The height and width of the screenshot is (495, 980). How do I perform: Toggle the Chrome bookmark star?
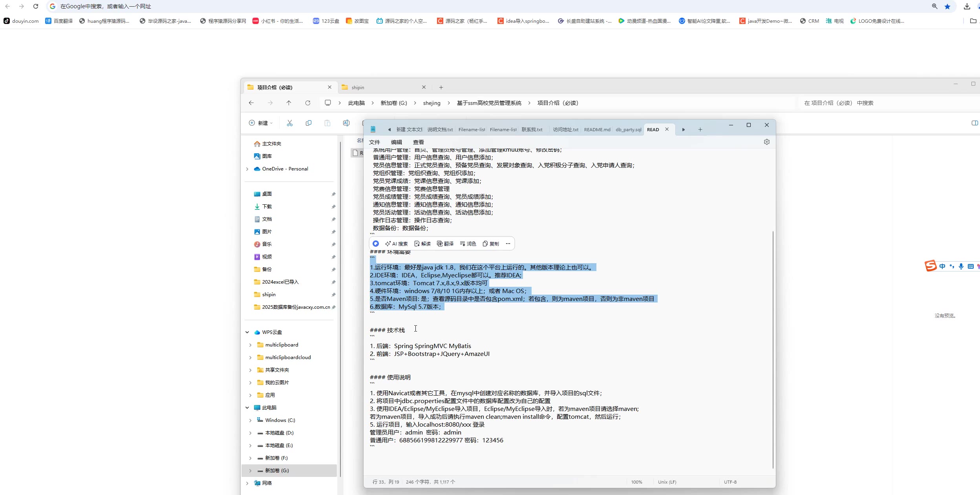tap(947, 6)
